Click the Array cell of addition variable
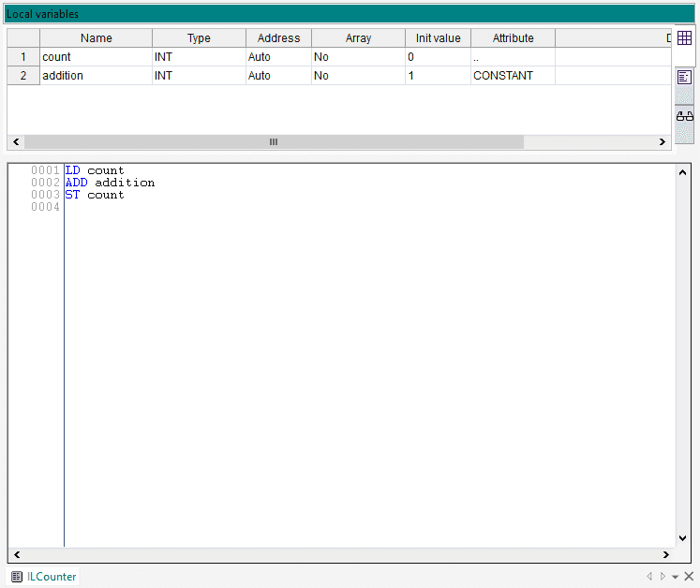 click(358, 76)
